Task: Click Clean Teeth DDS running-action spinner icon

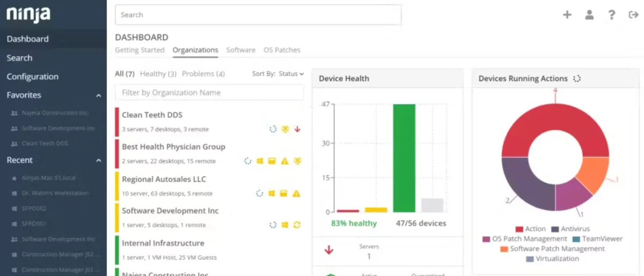Action: 273,129
